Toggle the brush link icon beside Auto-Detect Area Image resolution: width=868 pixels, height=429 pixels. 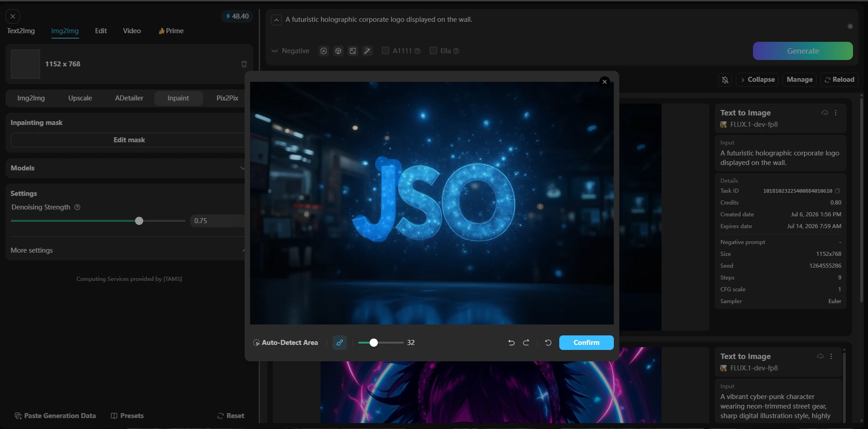340,343
